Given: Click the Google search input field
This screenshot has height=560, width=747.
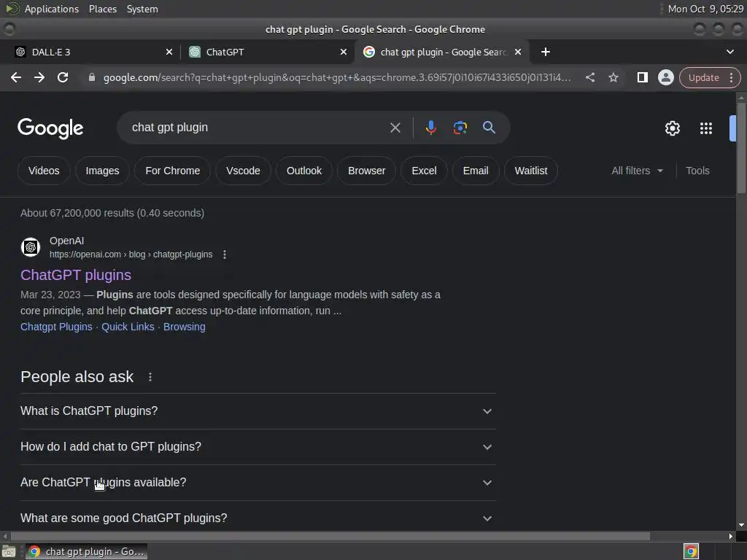Looking at the screenshot, I should [x=258, y=128].
